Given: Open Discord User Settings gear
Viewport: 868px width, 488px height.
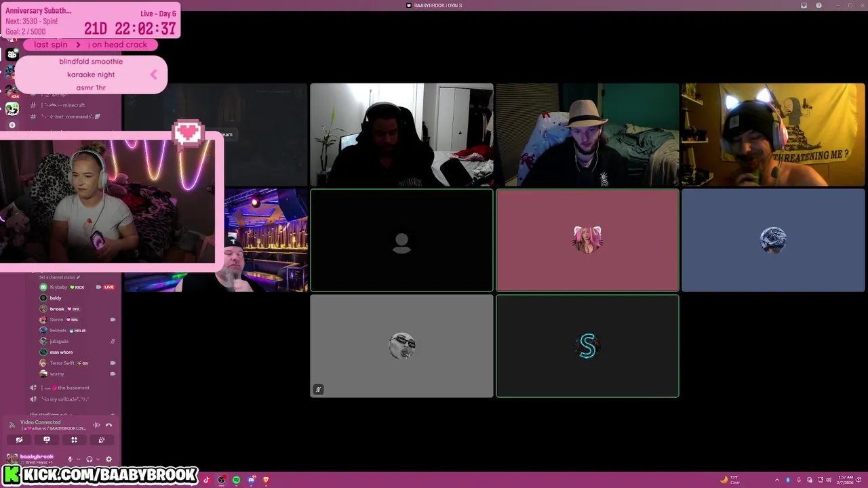Looking at the screenshot, I should click(108, 459).
